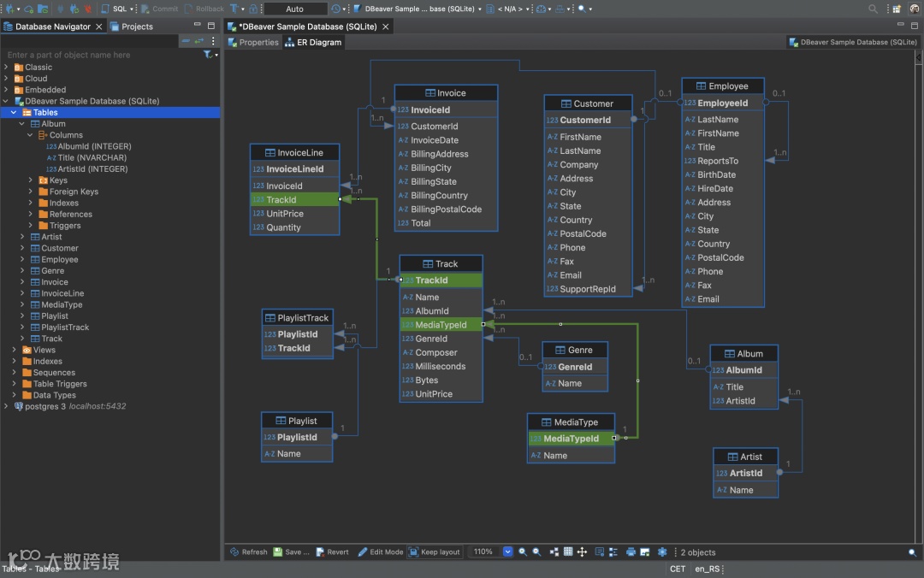Click the navigator filter funnel icon

point(208,55)
